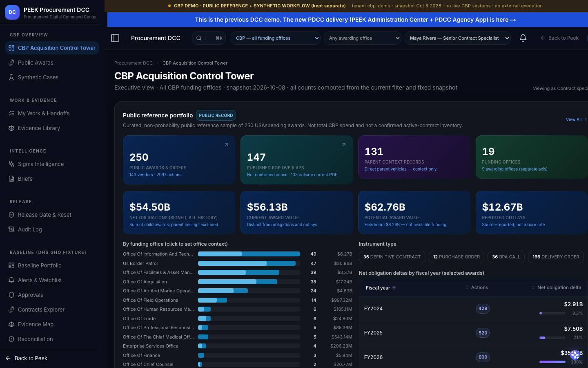Open the Any awarding office dropdown
The width and height of the screenshot is (588, 368).
tap(363, 38)
